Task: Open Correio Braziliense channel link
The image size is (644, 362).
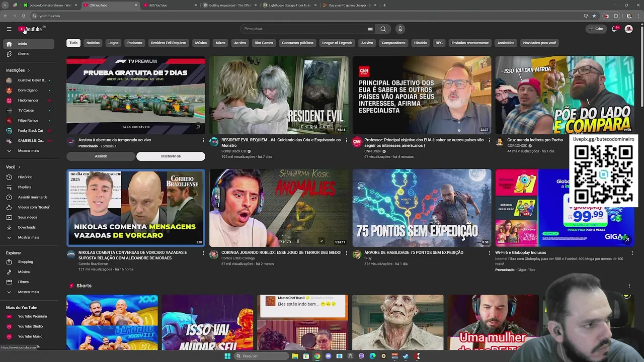Action: [93, 263]
